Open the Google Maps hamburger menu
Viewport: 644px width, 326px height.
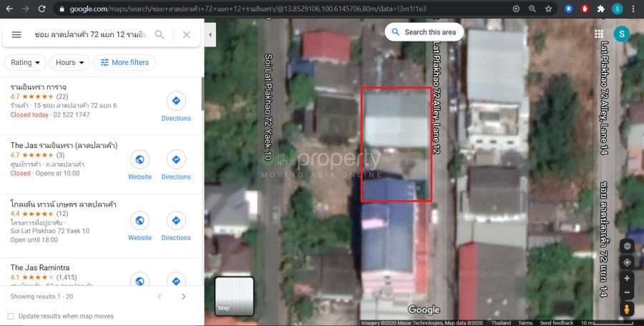[x=16, y=34]
